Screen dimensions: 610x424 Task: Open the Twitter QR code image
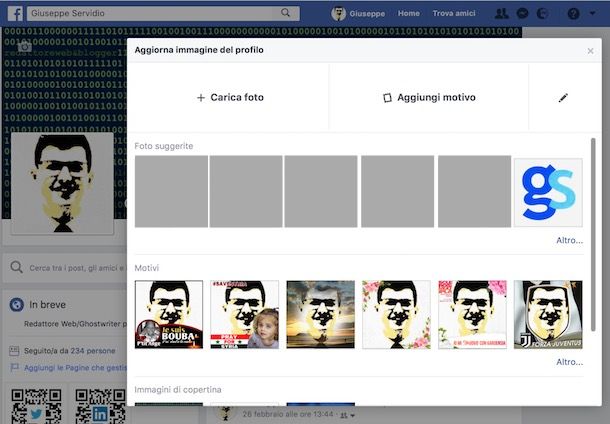(x=36, y=405)
